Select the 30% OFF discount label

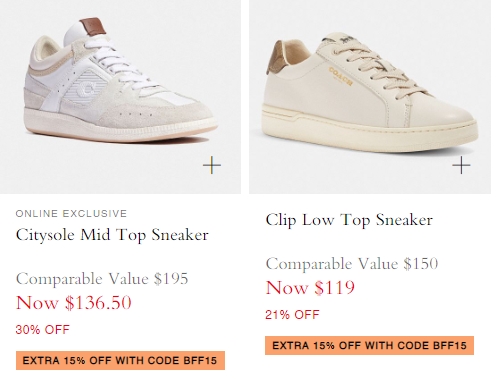pyautogui.click(x=43, y=330)
